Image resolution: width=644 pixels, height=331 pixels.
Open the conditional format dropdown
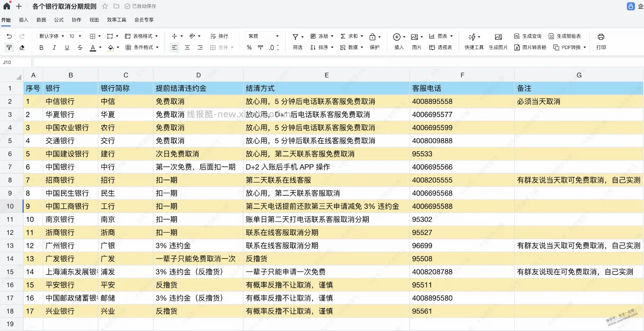click(x=142, y=47)
